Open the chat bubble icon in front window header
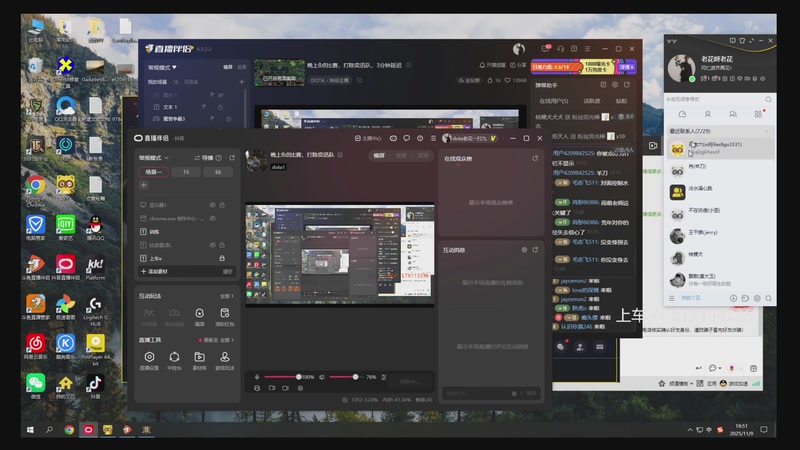800x450 pixels. pyautogui.click(x=407, y=138)
